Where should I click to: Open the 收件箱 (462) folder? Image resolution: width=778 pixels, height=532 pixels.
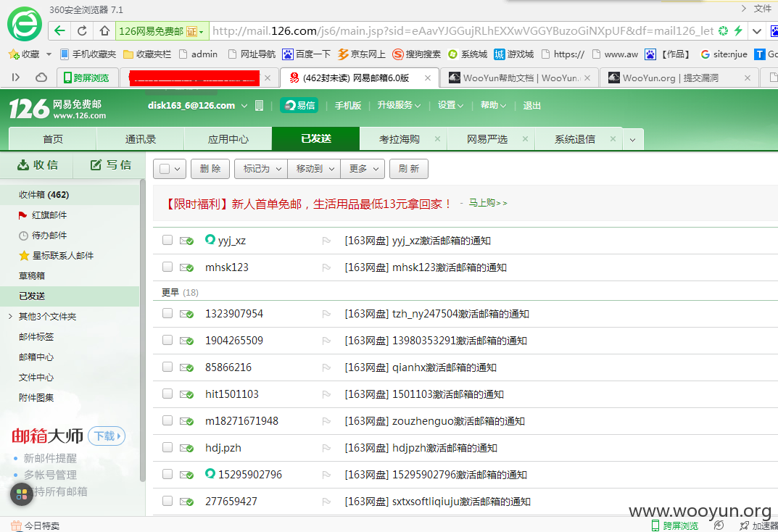click(x=70, y=194)
